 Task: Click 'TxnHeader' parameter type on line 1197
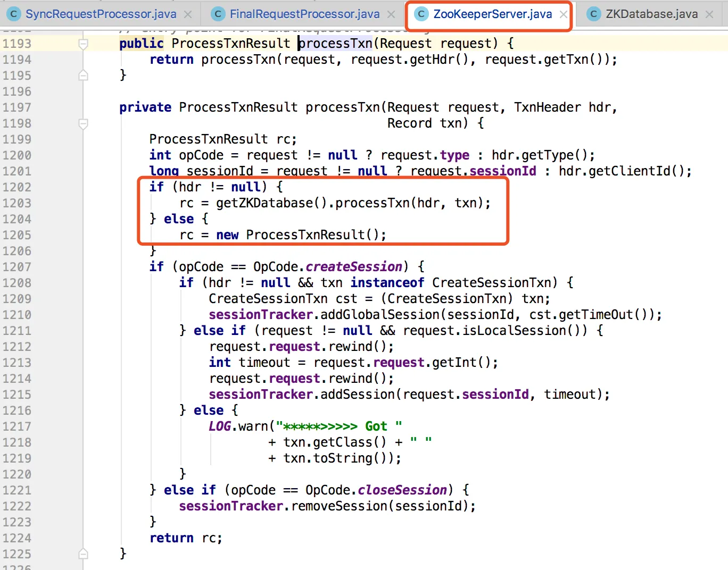pos(547,107)
